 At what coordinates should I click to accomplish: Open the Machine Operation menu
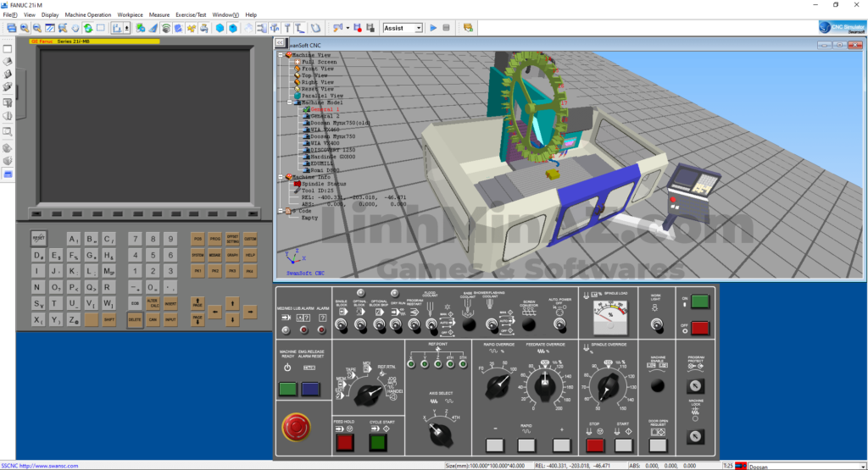pyautogui.click(x=88, y=15)
